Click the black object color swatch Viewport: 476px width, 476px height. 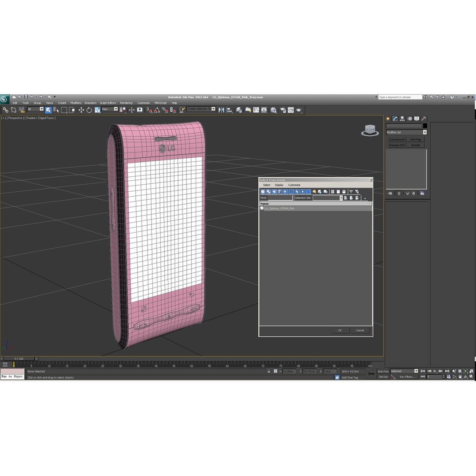tap(425, 126)
